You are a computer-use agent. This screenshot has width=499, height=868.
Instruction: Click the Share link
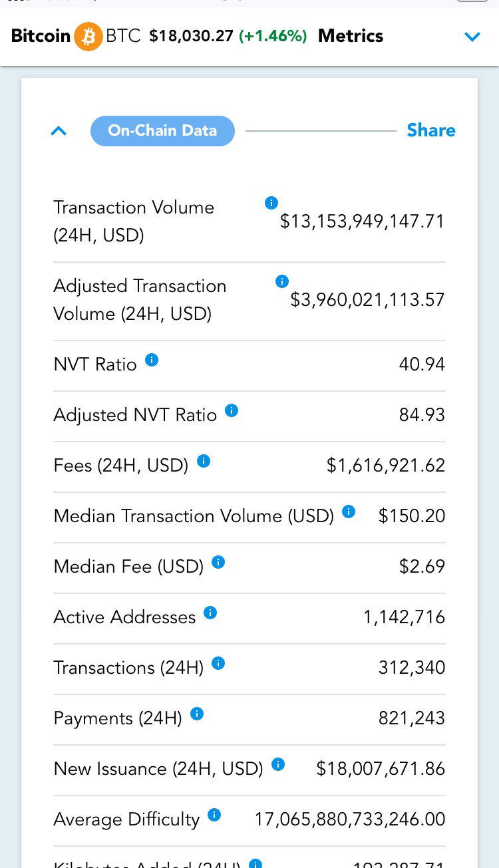coord(431,130)
